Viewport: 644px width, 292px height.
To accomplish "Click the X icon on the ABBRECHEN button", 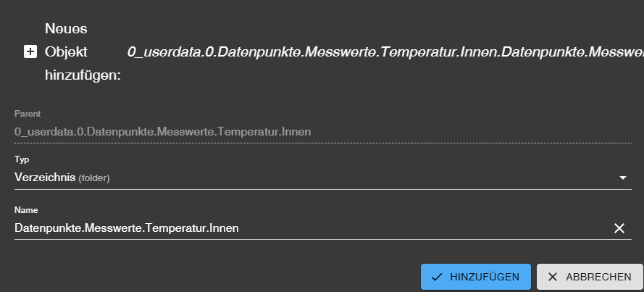I will point(553,277).
